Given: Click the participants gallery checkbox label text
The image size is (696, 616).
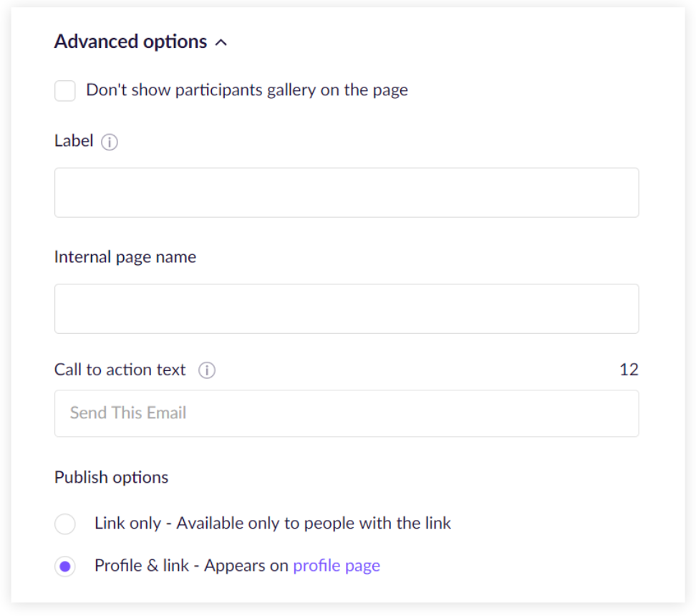Looking at the screenshot, I should [x=247, y=90].
